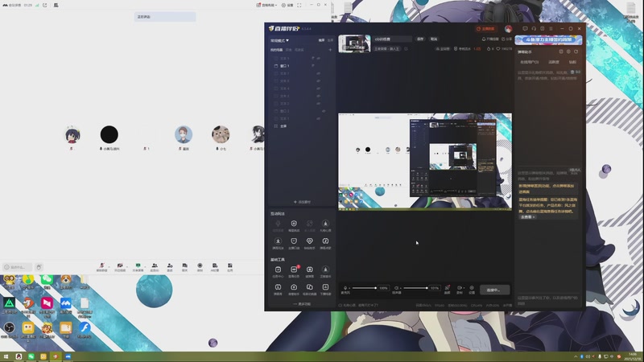The width and height of the screenshot is (644, 362).
Task: Select the 窗口 1 source row
Action: pyautogui.click(x=302, y=66)
